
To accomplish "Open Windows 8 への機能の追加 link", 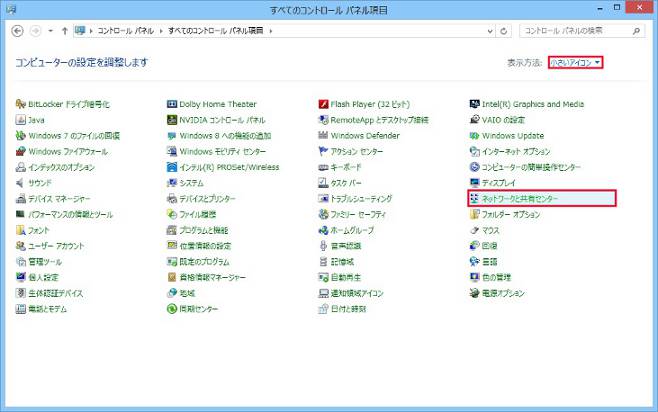I will point(225,136).
